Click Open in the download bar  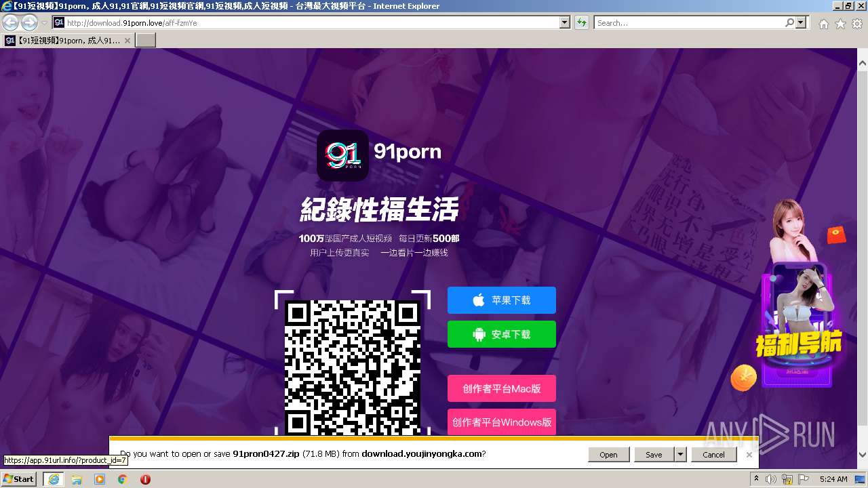[608, 455]
